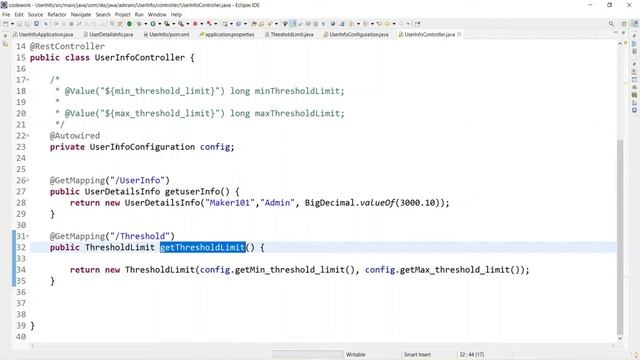This screenshot has height=360, width=640.
Task: Click the green Run toolbar button
Action: [x=153, y=24]
